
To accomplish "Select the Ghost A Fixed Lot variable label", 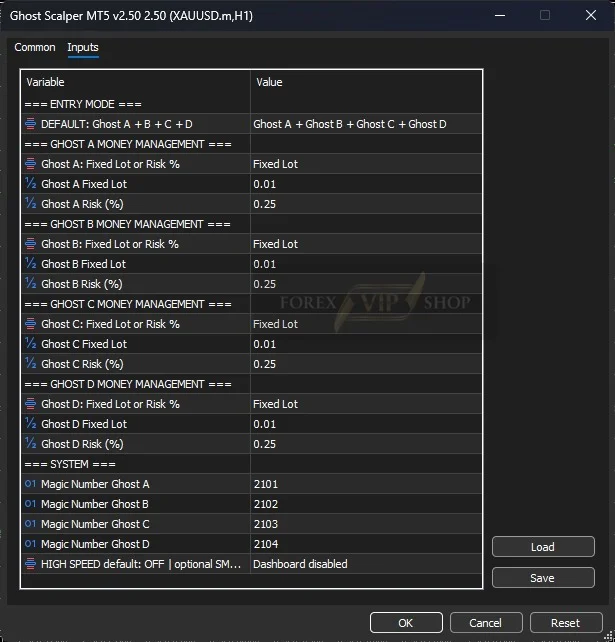I will click(x=84, y=184).
